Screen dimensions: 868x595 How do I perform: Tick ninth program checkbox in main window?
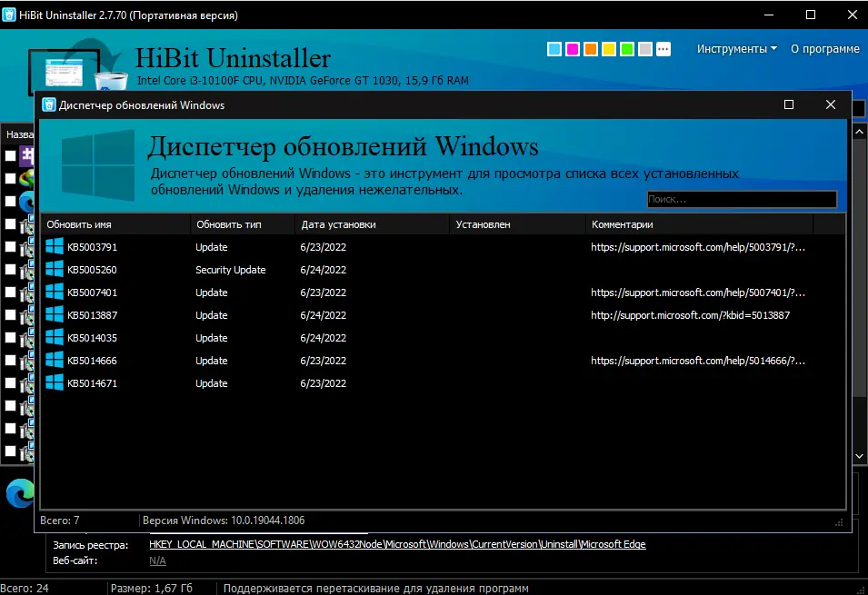[x=11, y=338]
